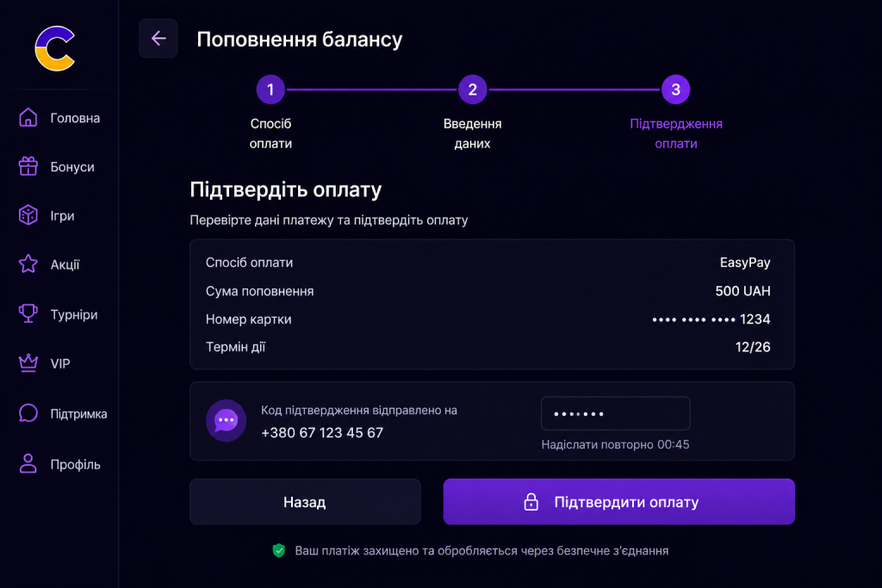The image size is (882, 588).
Task: Click the gift box Бонуси icon
Action: point(28,166)
